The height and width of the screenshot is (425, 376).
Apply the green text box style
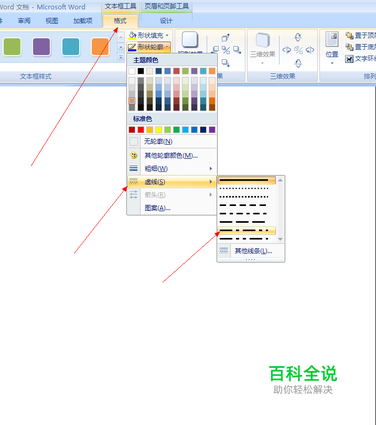point(12,46)
